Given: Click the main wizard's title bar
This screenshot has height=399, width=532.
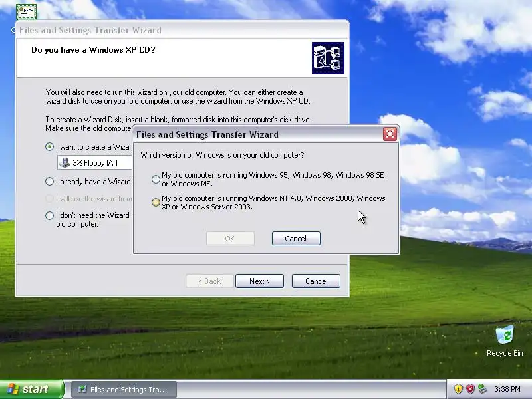Looking at the screenshot, I should click(182, 30).
